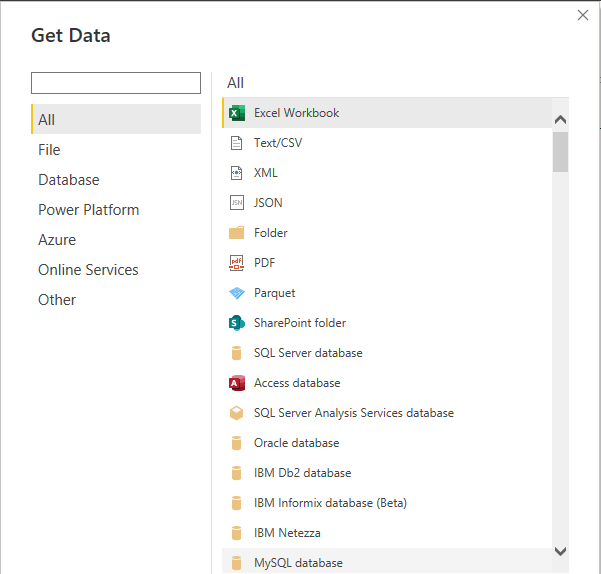
Task: Click the IBM Db2 database cylinder icon
Action: click(236, 473)
